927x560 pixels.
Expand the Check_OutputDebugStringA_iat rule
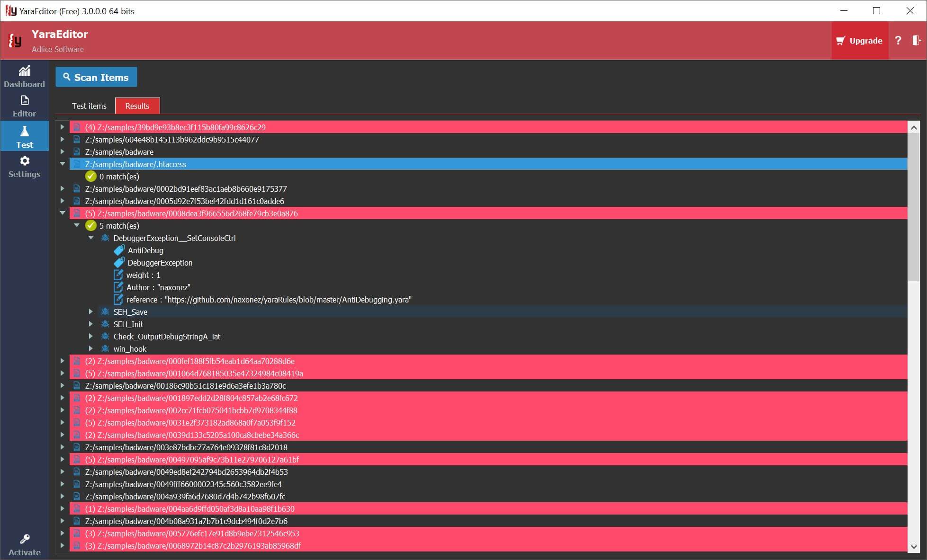pyautogui.click(x=91, y=337)
